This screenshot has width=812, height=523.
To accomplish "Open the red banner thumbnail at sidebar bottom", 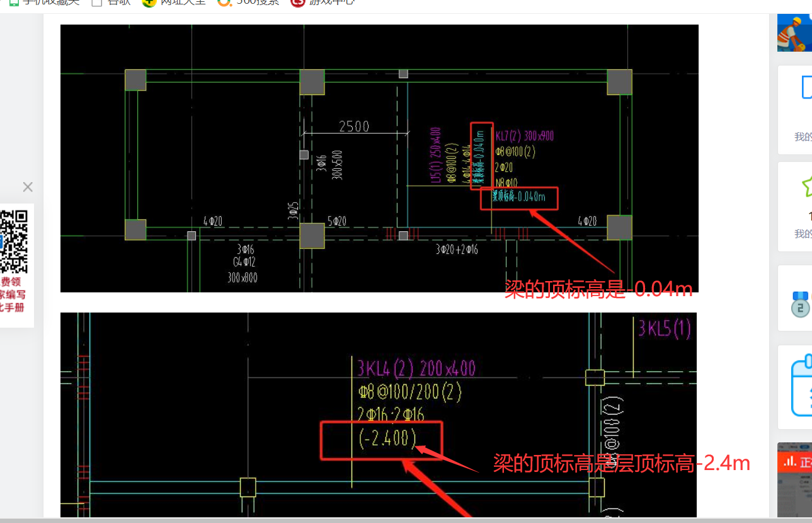I will click(794, 480).
